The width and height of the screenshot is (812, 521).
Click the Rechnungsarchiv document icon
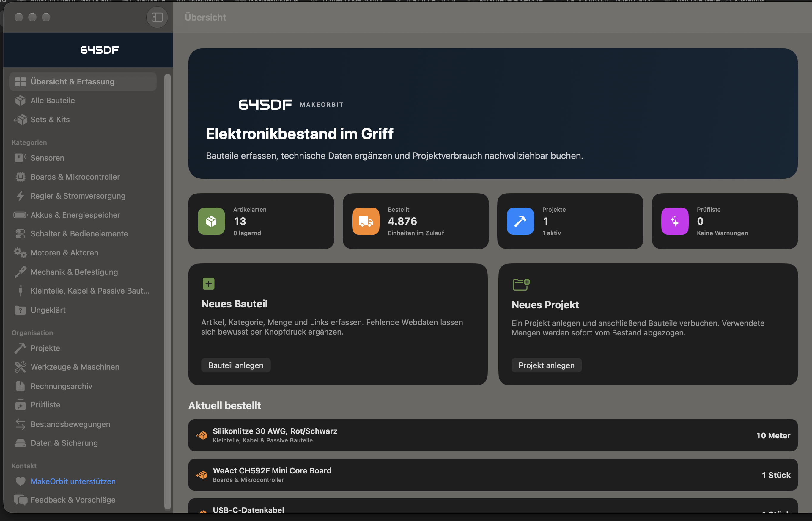(x=20, y=386)
